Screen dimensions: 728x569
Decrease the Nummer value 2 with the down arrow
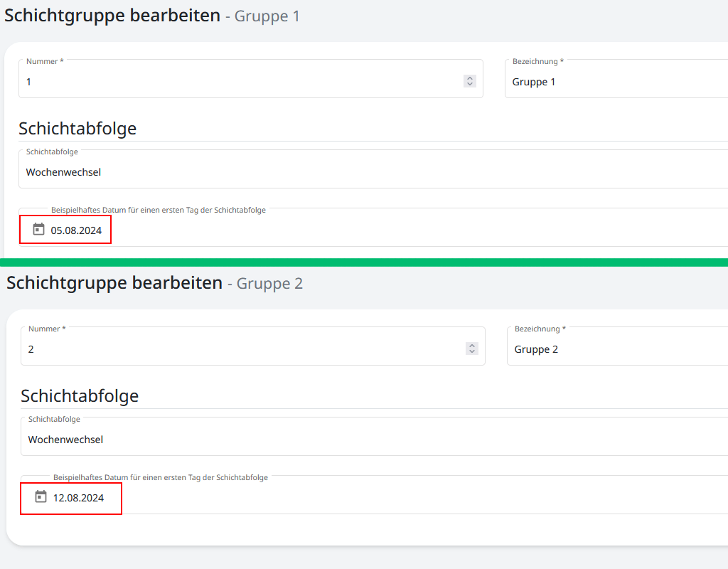tap(472, 352)
